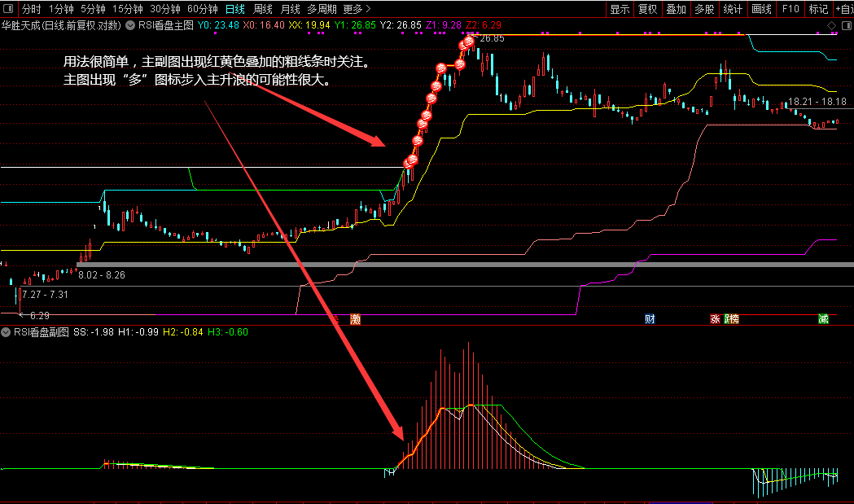Click the H3: -0.60 sub-chart value
This screenshot has width=854, height=504.
click(228, 332)
